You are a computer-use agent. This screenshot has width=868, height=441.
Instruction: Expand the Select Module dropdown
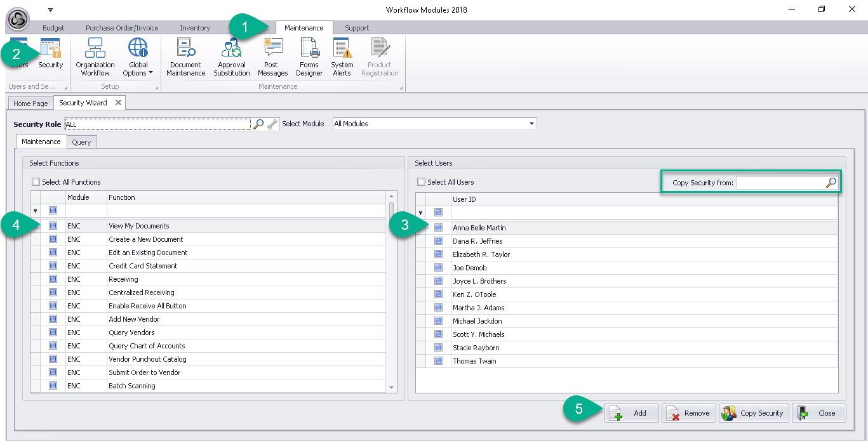531,124
